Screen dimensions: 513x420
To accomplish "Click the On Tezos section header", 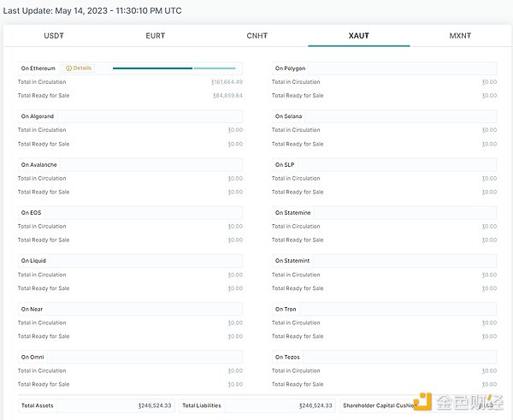I will click(288, 357).
